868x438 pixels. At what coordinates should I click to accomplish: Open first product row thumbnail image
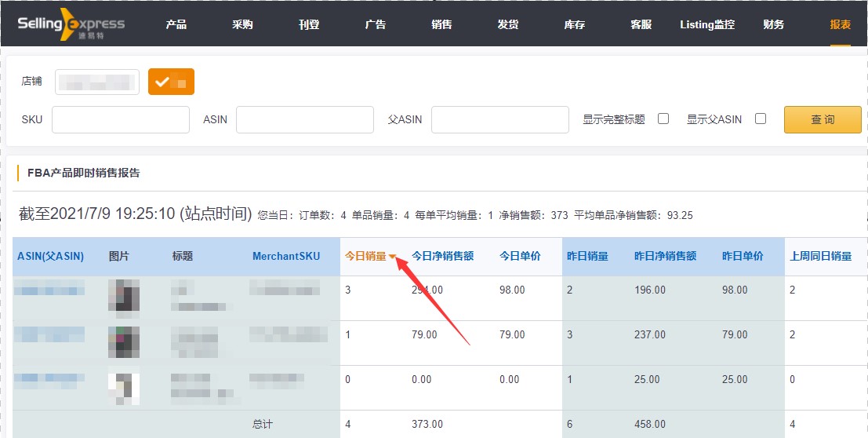point(124,297)
